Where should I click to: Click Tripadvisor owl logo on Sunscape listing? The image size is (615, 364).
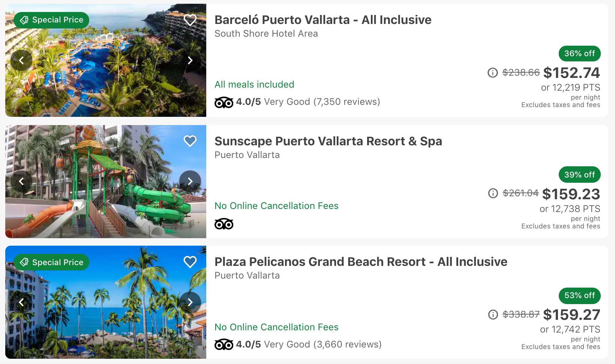point(224,224)
